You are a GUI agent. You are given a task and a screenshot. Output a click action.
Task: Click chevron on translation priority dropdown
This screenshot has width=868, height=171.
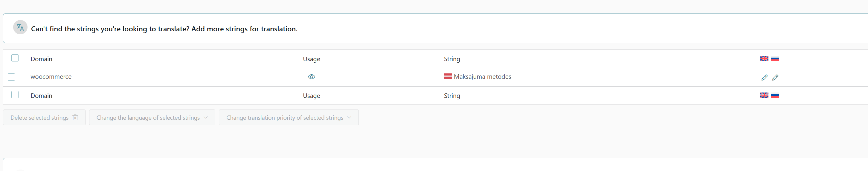point(349,118)
